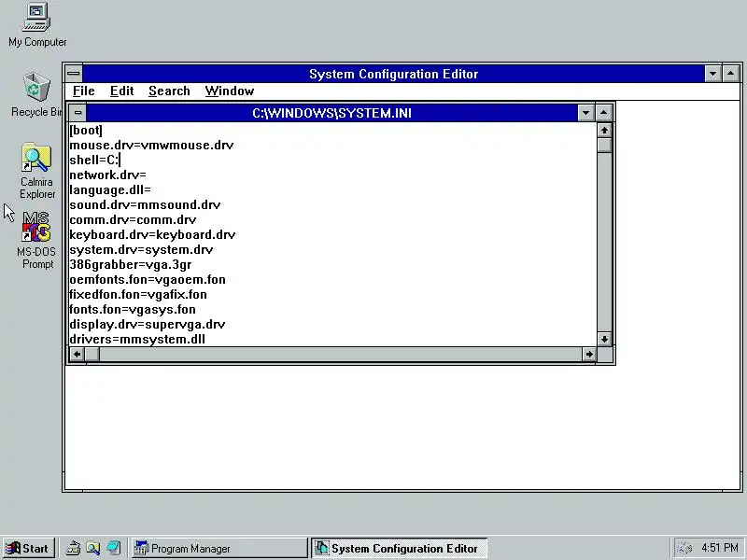Click the fonts.fon=vgasys.fon line
Image resolution: width=747 pixels, height=560 pixels.
click(133, 310)
